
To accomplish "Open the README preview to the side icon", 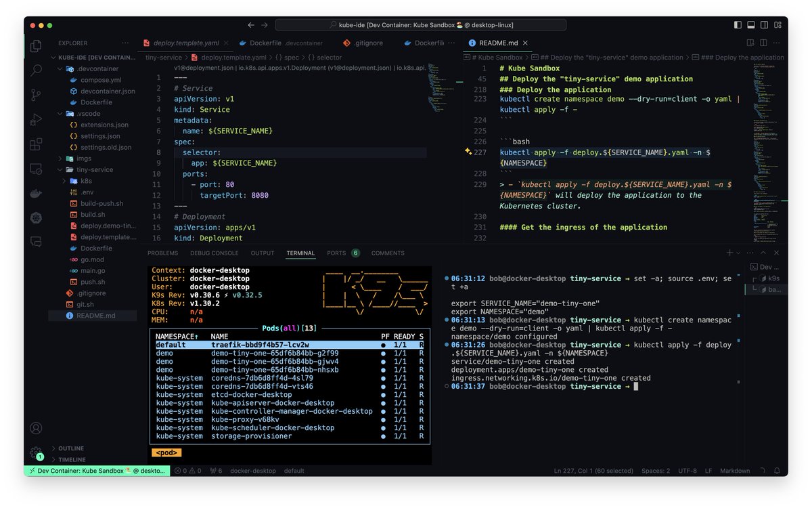I will pyautogui.click(x=750, y=43).
